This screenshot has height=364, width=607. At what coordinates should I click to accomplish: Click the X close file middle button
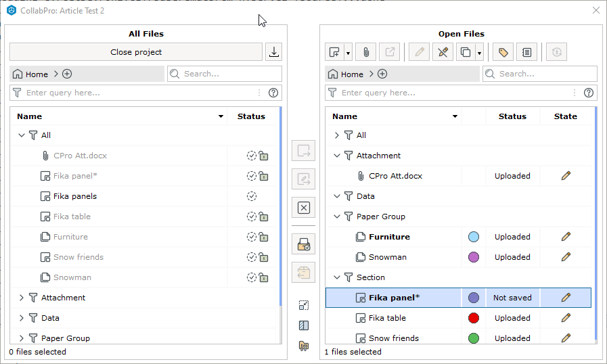click(303, 208)
